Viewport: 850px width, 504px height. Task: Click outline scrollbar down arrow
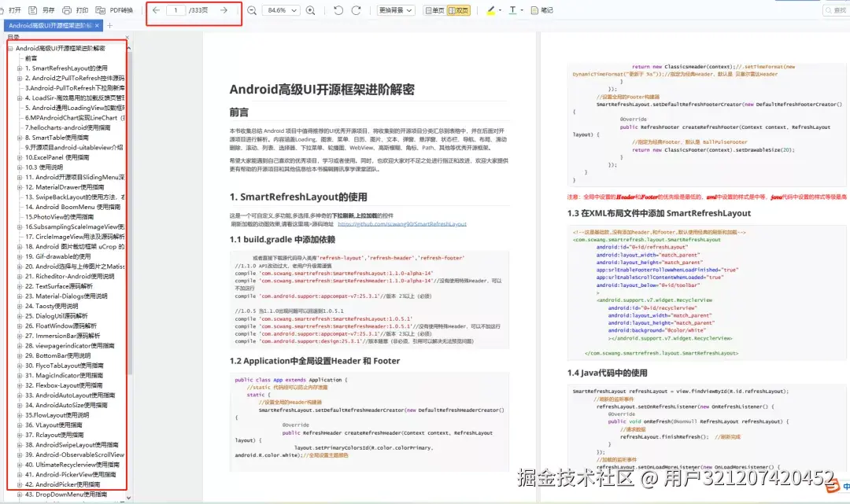click(x=129, y=498)
